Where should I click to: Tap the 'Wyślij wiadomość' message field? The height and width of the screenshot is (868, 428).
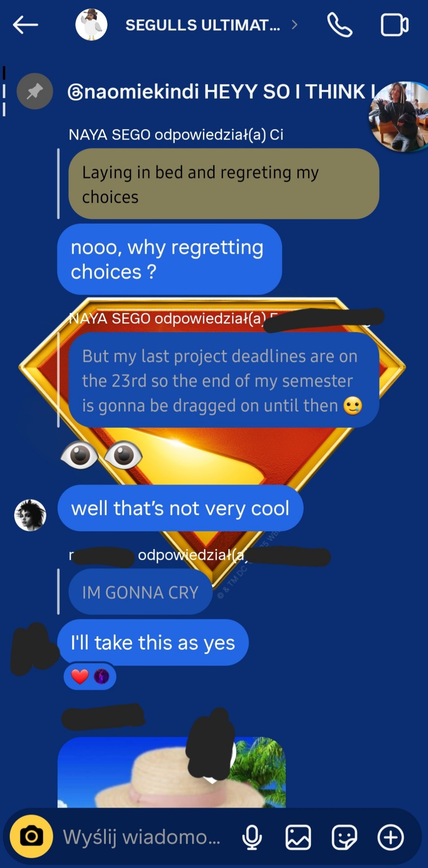(142, 837)
